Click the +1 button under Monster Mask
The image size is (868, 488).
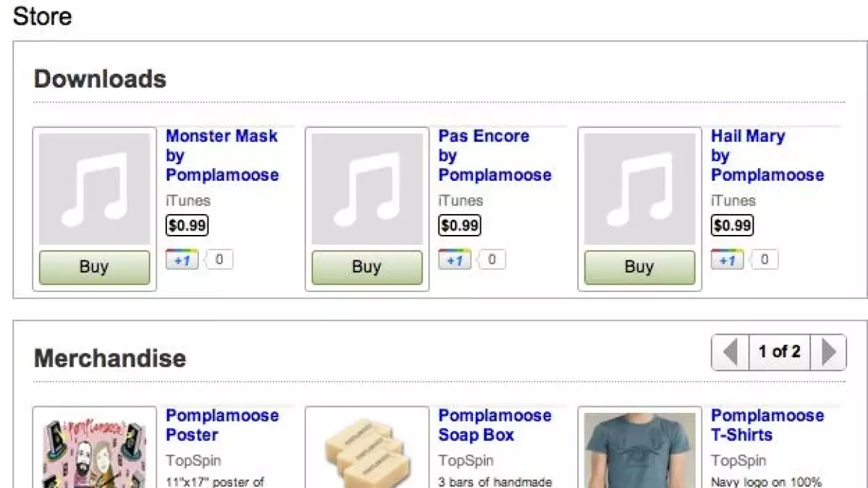tap(182, 260)
